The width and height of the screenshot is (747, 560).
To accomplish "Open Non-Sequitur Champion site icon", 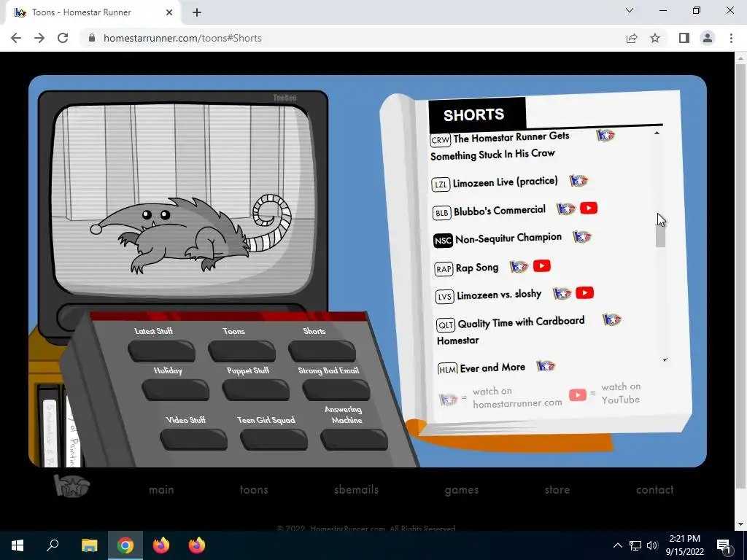I will coord(581,237).
